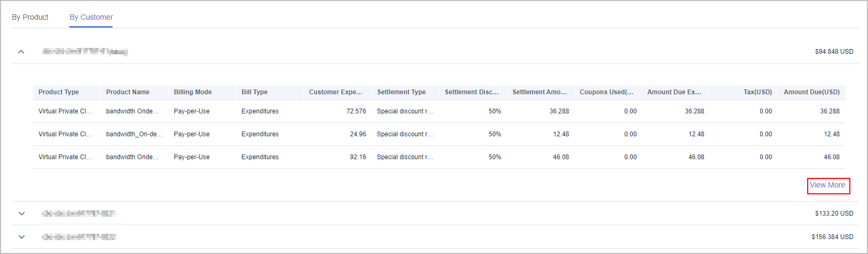Click the View More link
Viewport: 868px width, 254px height.
(827, 185)
